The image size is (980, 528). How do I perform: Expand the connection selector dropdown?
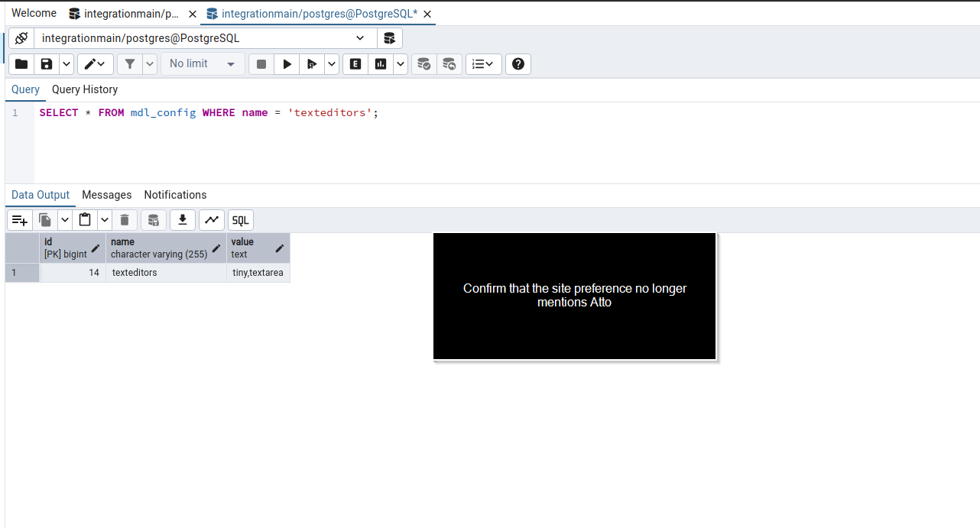[x=360, y=38]
